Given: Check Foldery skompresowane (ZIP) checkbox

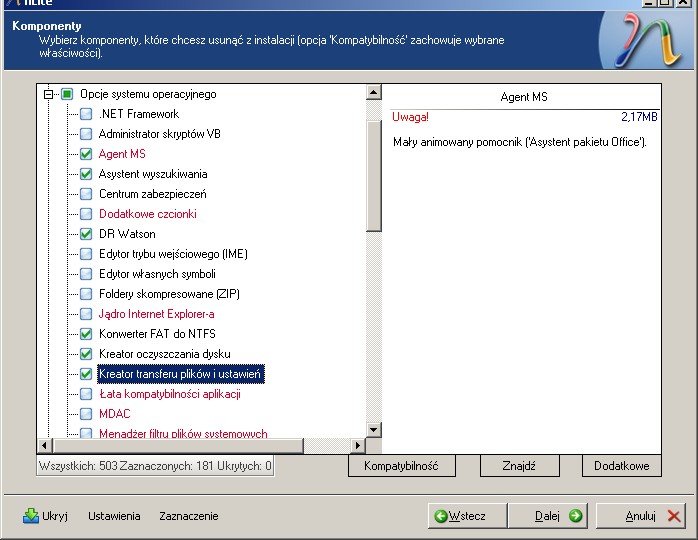Looking at the screenshot, I should pyautogui.click(x=86, y=294).
